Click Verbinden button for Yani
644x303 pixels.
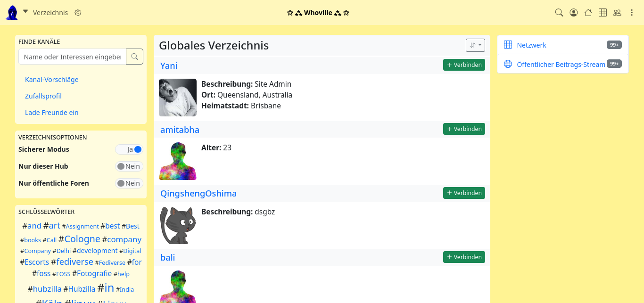click(464, 65)
